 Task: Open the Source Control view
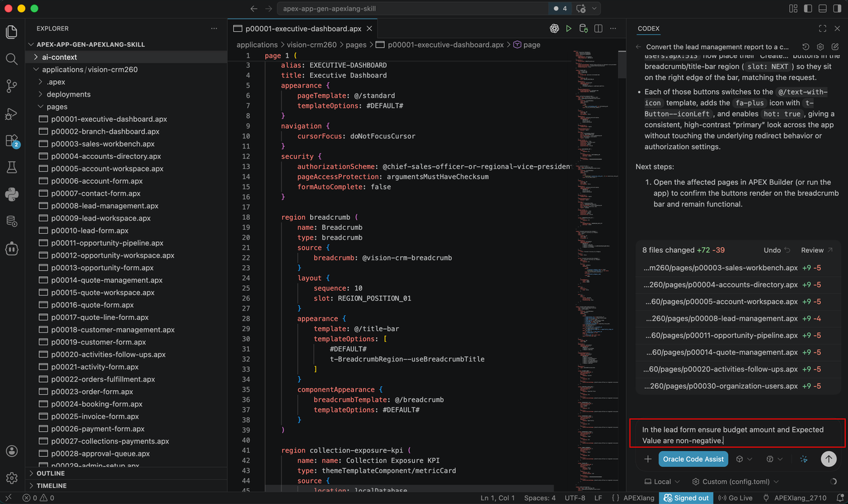point(11,86)
